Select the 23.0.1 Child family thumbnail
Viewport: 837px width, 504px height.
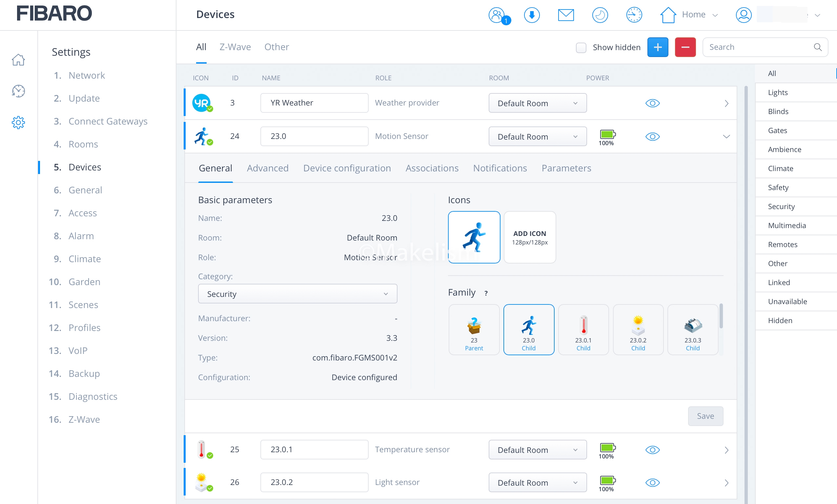tap(583, 330)
